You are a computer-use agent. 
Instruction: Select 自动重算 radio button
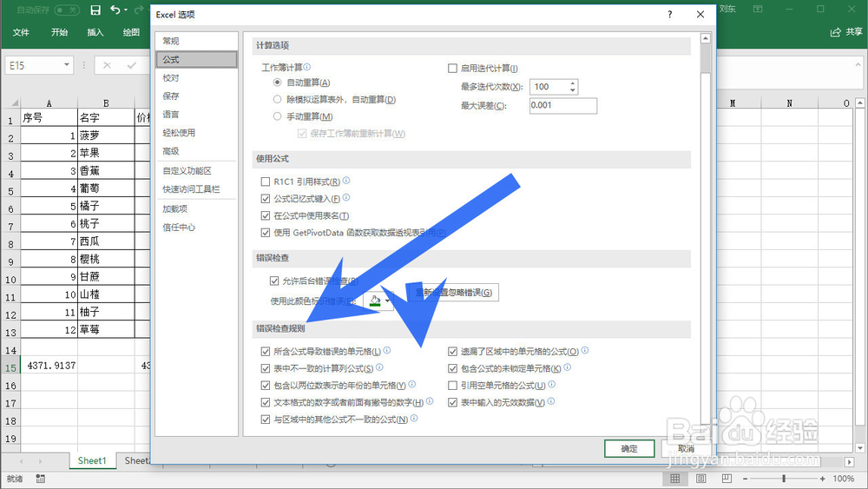pyautogui.click(x=278, y=83)
